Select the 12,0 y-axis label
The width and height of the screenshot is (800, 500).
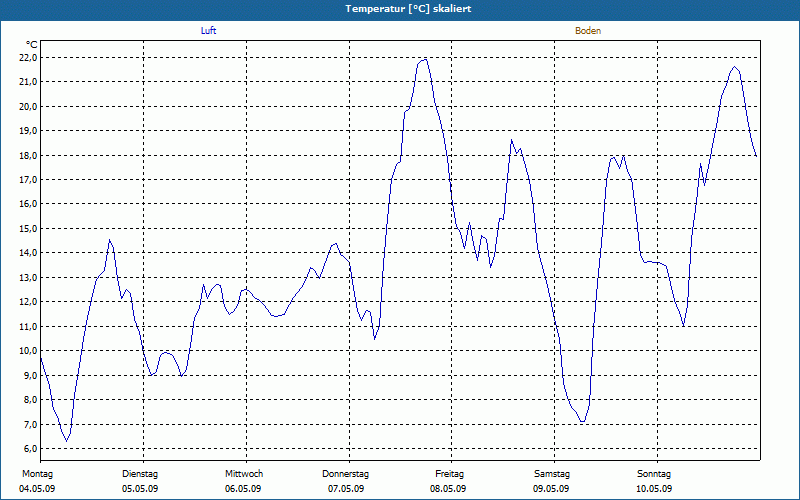pos(28,302)
